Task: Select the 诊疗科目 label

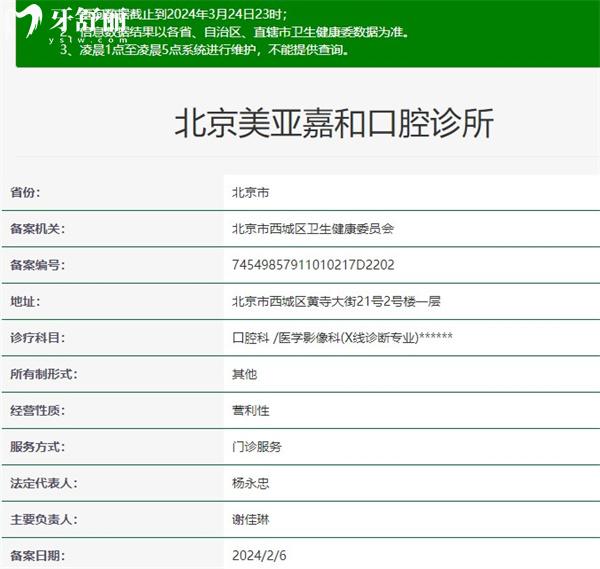Action: tap(37, 338)
